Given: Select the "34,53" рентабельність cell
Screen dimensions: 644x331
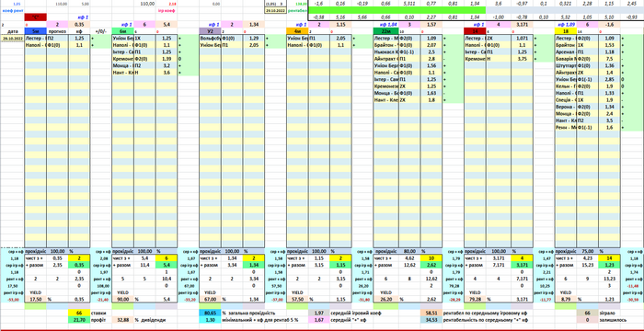Looking at the screenshot, I should 431,320.
